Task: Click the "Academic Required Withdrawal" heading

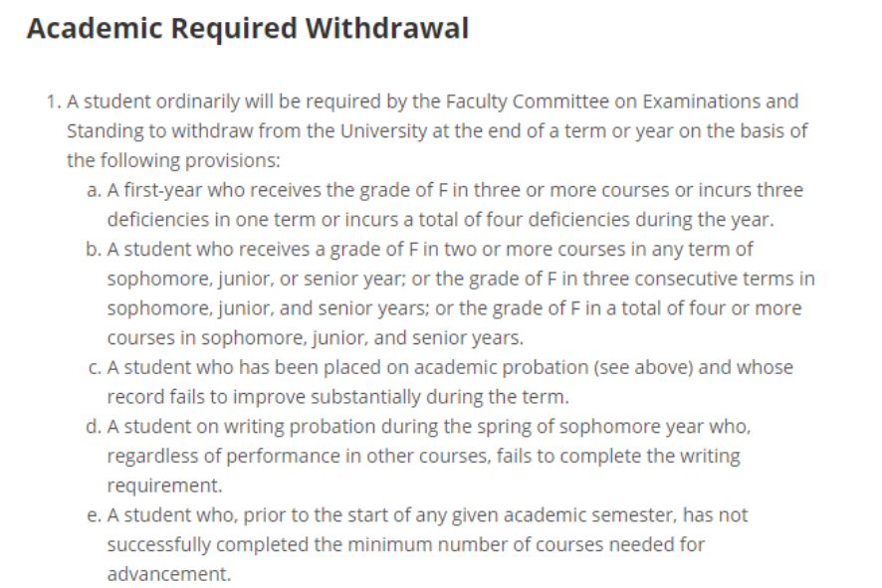Action: (x=247, y=29)
